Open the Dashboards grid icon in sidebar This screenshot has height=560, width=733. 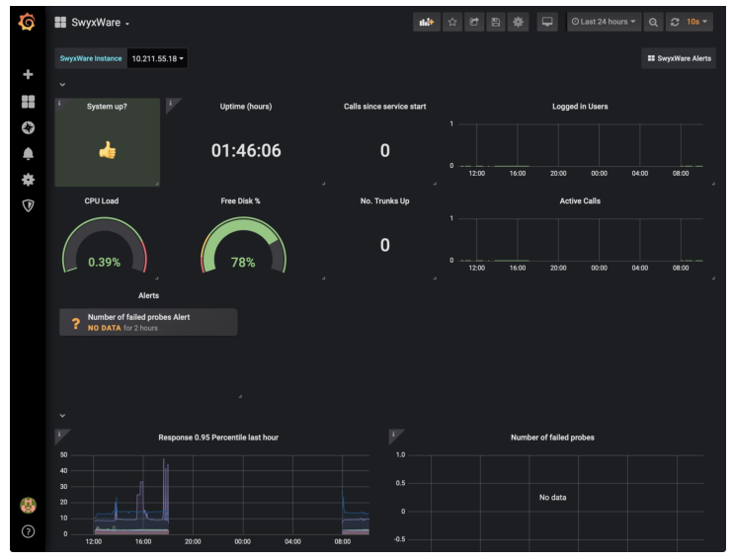pyautogui.click(x=28, y=102)
